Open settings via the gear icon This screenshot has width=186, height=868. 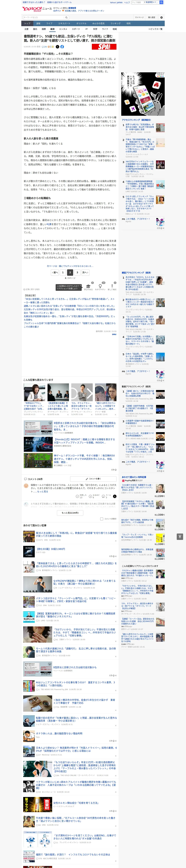(161, 18)
